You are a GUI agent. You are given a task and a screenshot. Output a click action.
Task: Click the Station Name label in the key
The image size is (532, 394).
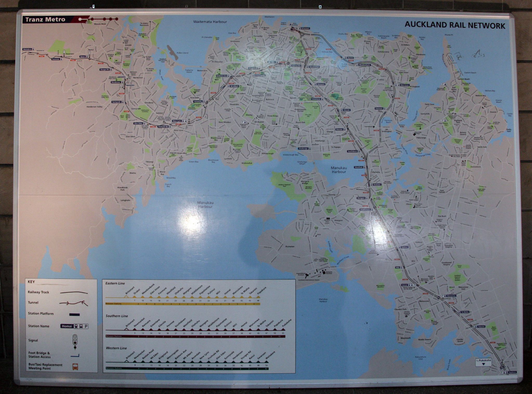click(x=39, y=326)
